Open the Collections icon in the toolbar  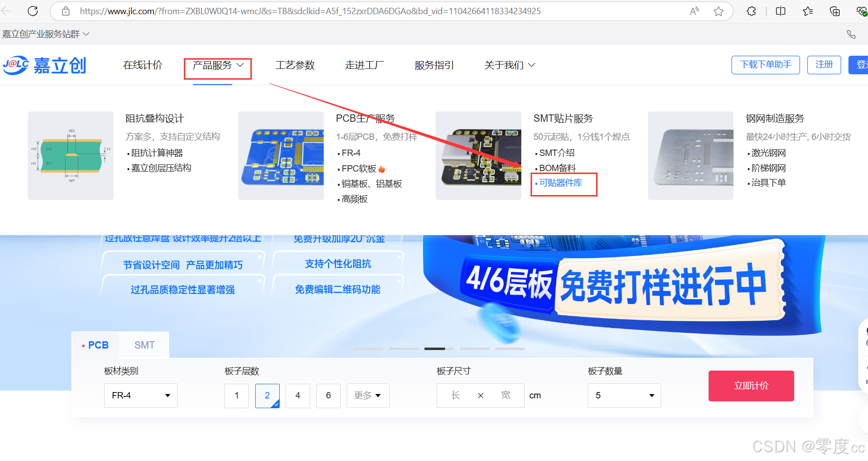pos(835,11)
